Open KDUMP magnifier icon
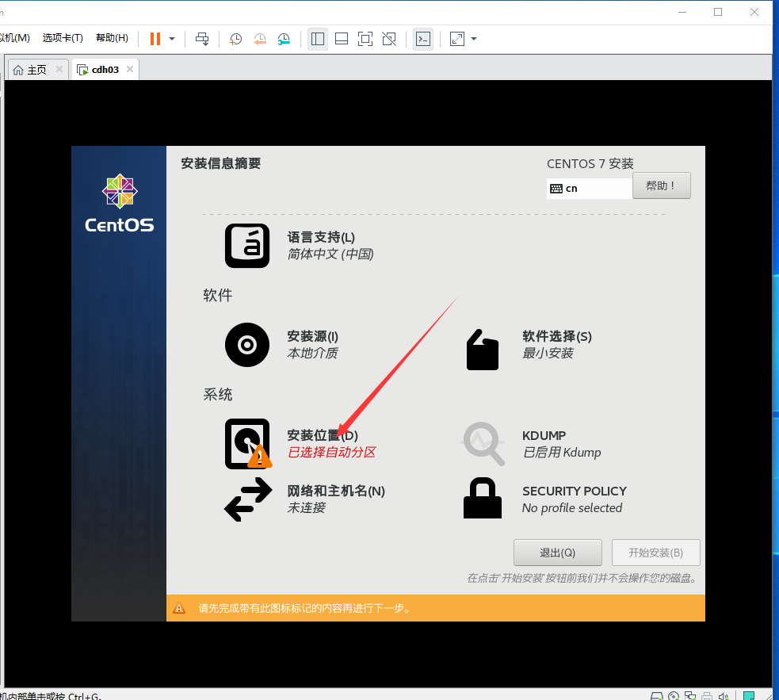This screenshot has height=700, width=779. (483, 443)
